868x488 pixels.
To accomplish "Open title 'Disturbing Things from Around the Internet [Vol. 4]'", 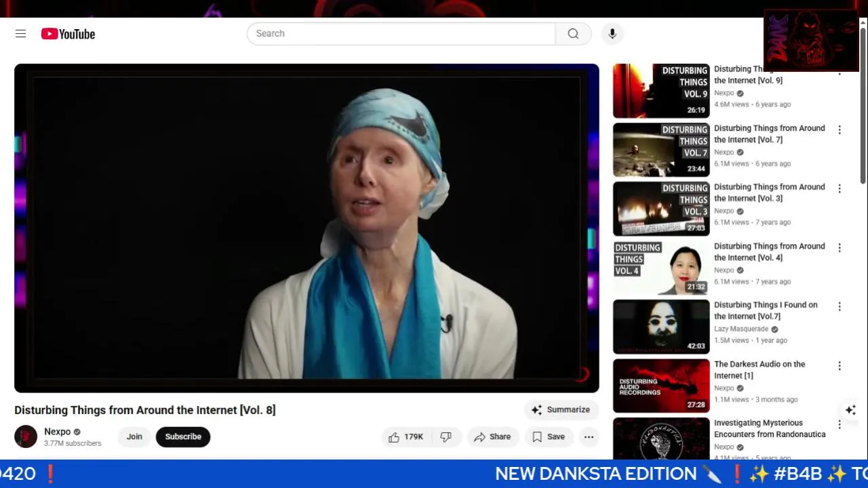I will (x=770, y=251).
